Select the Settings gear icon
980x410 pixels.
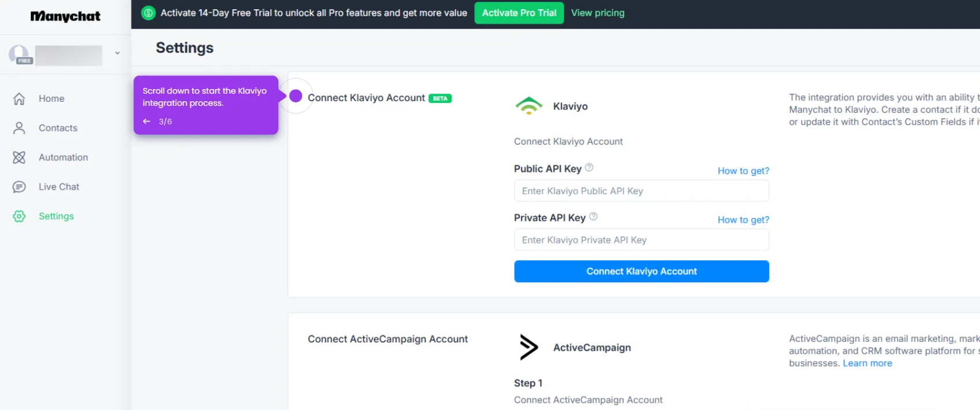(x=19, y=216)
